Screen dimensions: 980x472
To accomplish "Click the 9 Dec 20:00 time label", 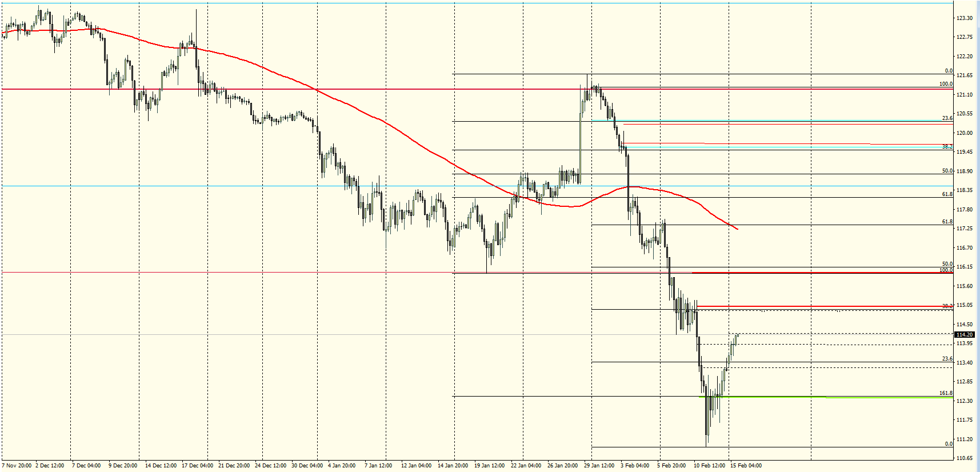I will [123, 466].
